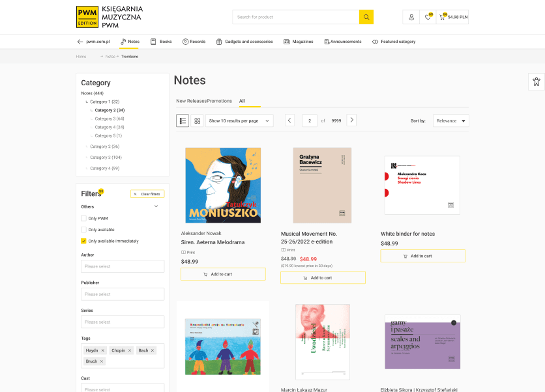Go to previous results page arrow

click(x=289, y=120)
